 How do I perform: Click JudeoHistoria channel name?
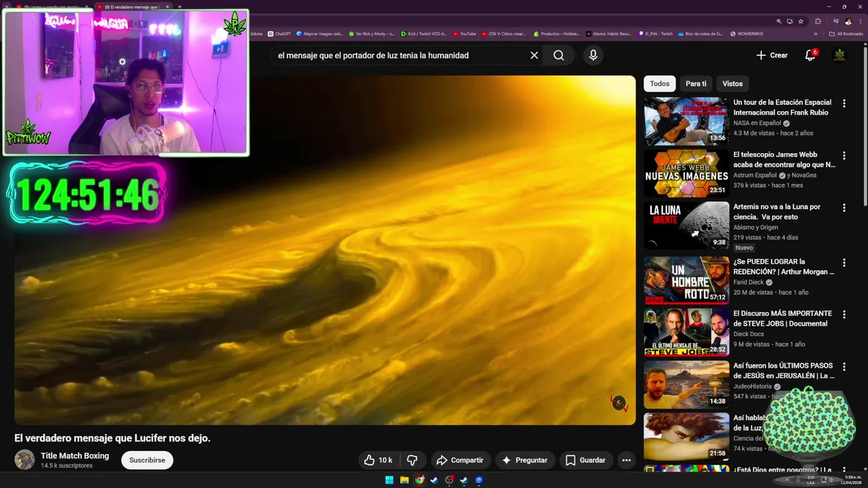752,387
